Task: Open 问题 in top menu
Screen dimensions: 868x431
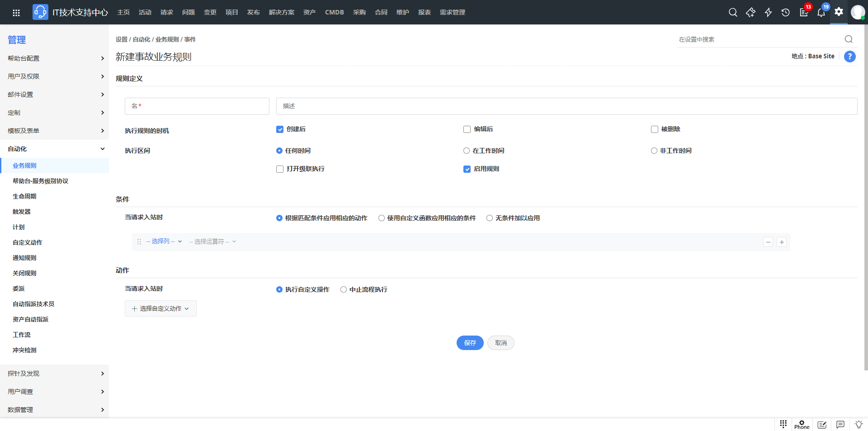Action: 189,12
